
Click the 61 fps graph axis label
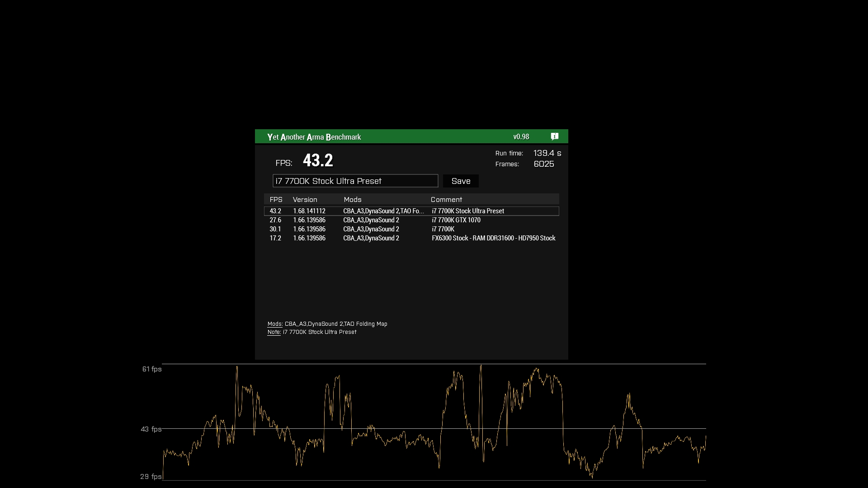click(151, 369)
